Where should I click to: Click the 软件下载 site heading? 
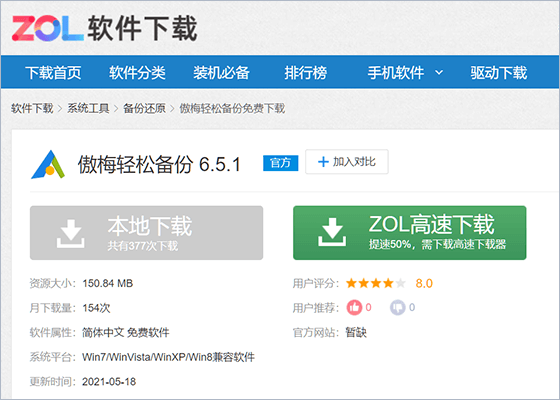click(142, 28)
